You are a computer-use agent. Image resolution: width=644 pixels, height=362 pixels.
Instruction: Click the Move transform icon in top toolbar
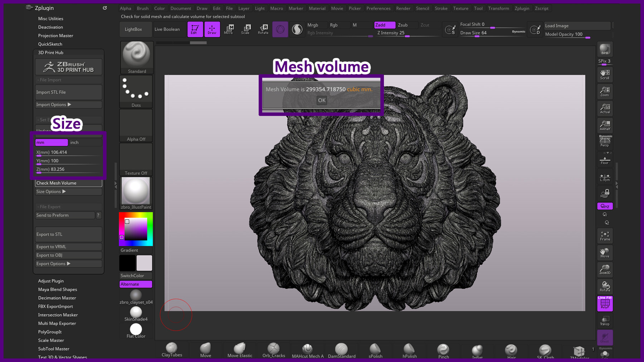pos(229,29)
